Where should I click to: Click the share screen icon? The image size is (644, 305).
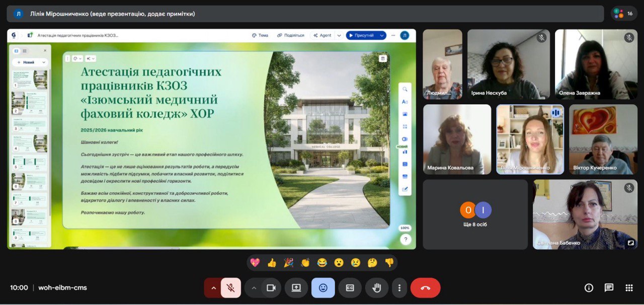click(x=296, y=288)
